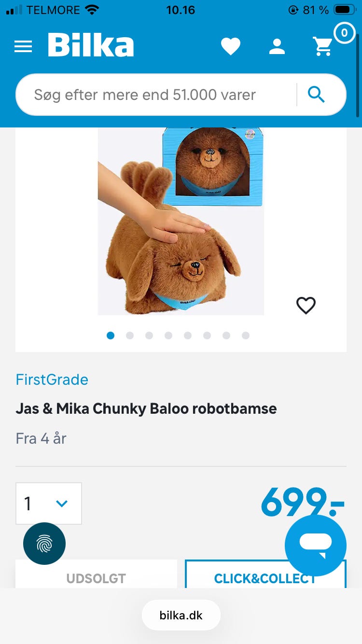Go to Bilka home via logo
The width and height of the screenshot is (362, 644).
(91, 45)
